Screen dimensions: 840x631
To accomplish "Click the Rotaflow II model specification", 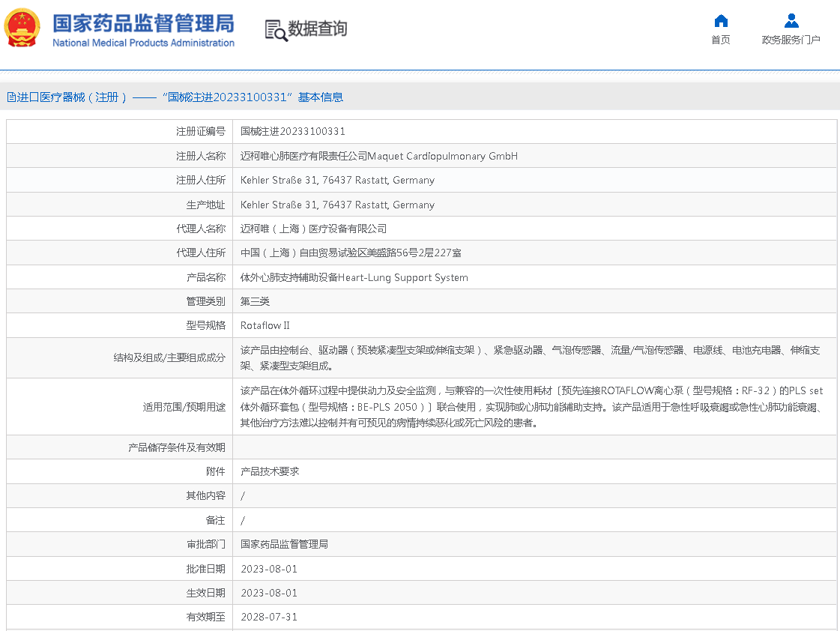I will tap(265, 325).
